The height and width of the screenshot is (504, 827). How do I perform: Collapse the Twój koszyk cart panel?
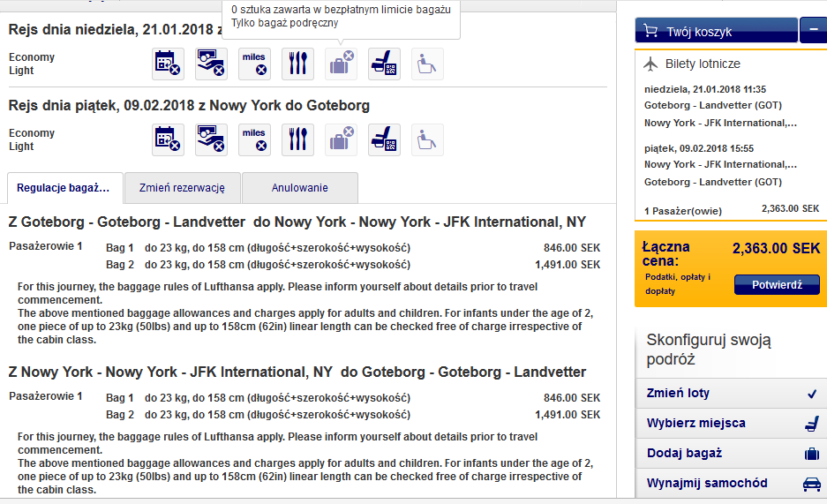[814, 30]
